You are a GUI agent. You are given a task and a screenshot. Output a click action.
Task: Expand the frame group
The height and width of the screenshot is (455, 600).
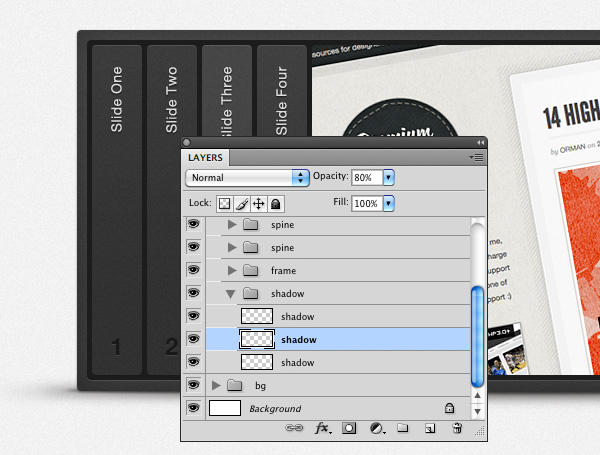tap(232, 271)
